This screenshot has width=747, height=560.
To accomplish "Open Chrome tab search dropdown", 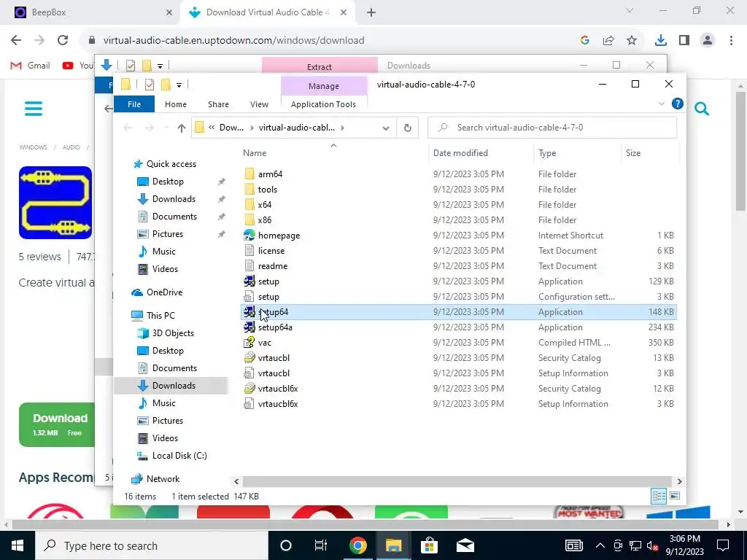I will pyautogui.click(x=630, y=11).
